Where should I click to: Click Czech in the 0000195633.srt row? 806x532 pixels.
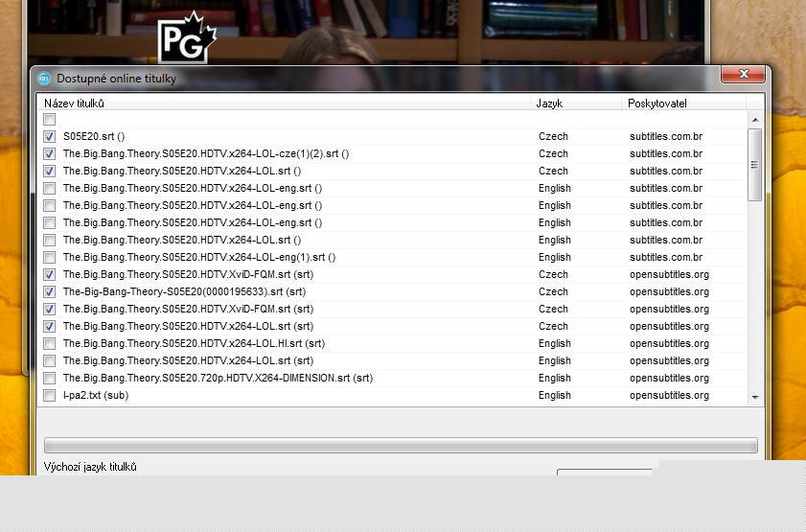553,292
